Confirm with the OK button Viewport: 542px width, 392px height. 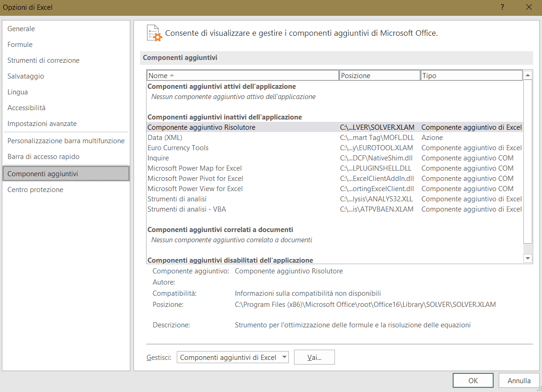pyautogui.click(x=473, y=380)
